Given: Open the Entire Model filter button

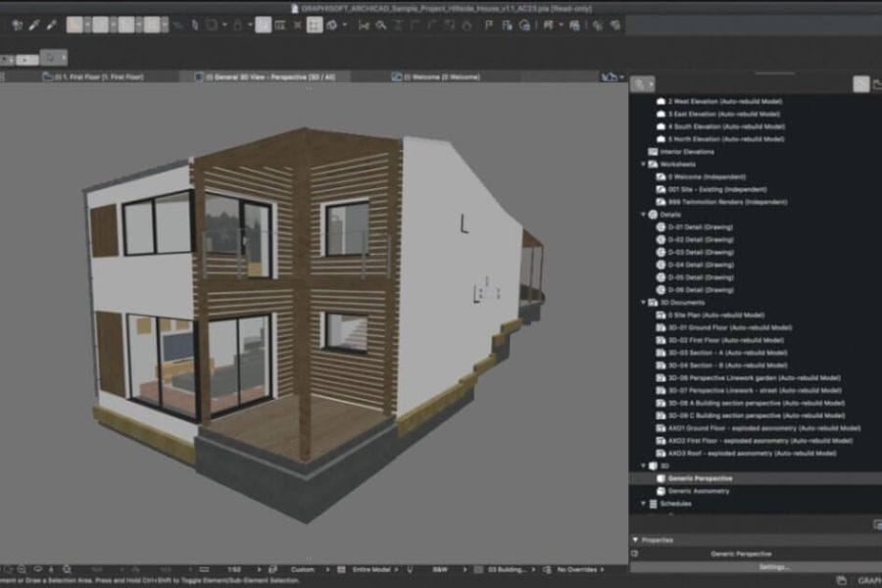Looking at the screenshot, I should (369, 568).
